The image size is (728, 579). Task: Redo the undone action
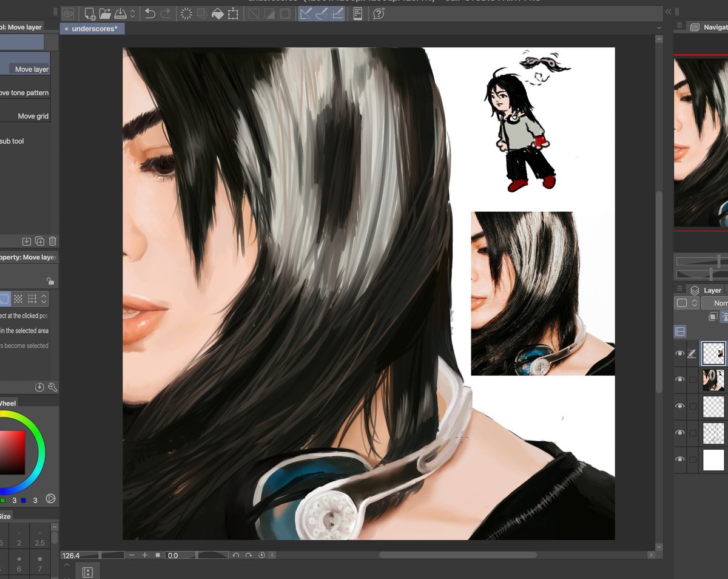(x=166, y=13)
